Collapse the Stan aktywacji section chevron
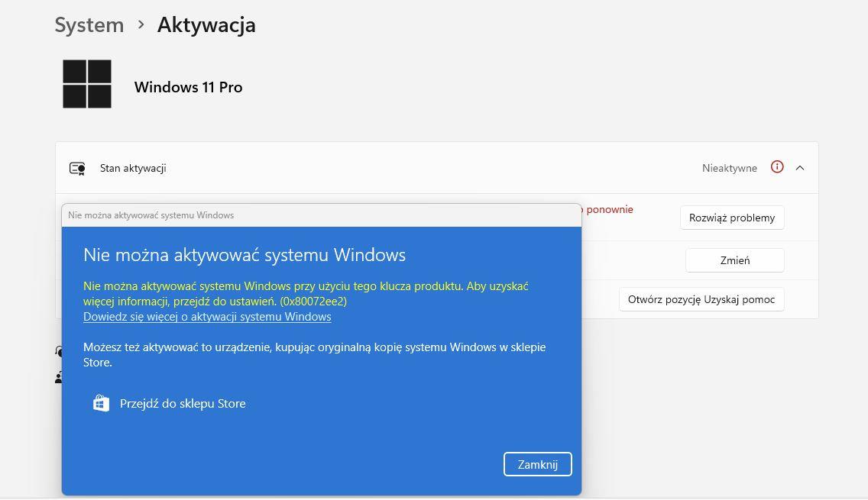 click(x=800, y=168)
